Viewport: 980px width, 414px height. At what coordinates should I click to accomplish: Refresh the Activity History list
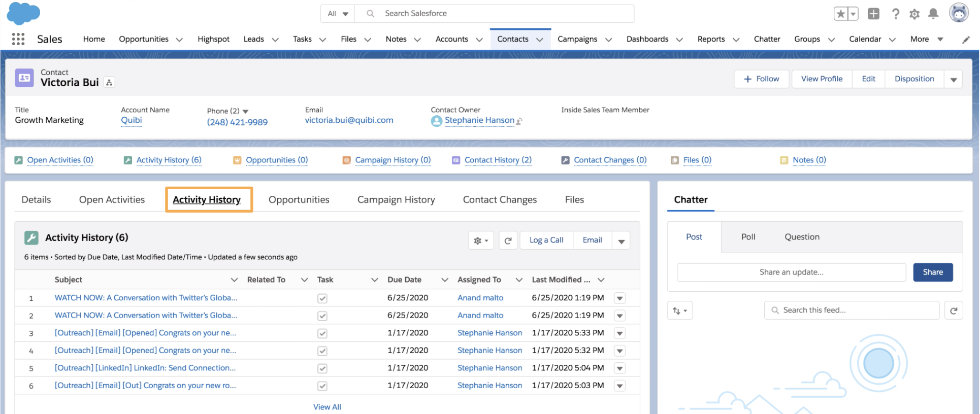click(508, 240)
